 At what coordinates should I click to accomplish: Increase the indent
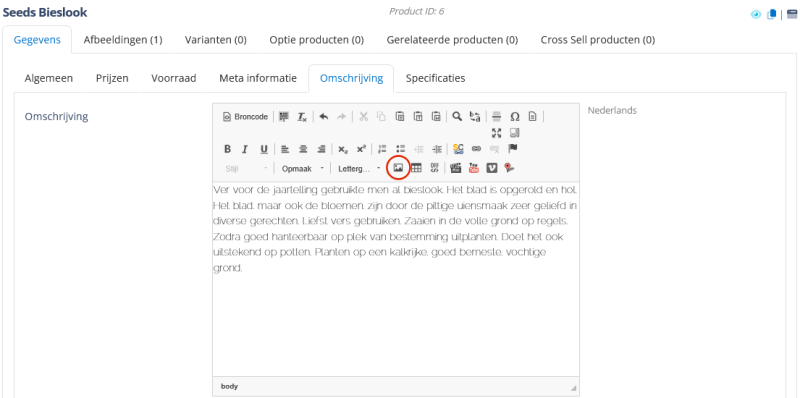coord(437,149)
